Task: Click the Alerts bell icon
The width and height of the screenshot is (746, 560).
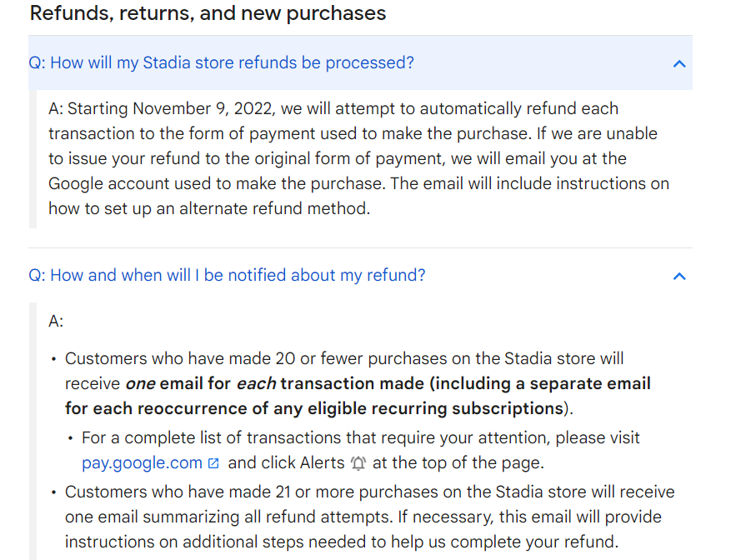Action: point(358,463)
